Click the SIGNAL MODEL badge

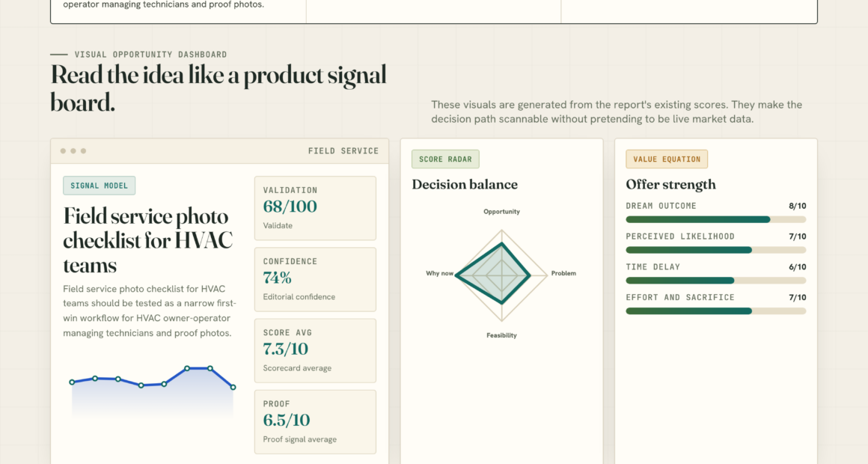[x=99, y=186]
